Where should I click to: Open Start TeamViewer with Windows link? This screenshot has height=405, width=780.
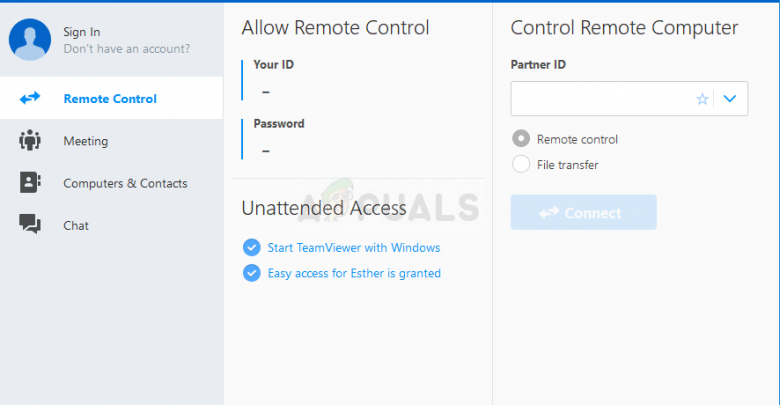click(354, 247)
